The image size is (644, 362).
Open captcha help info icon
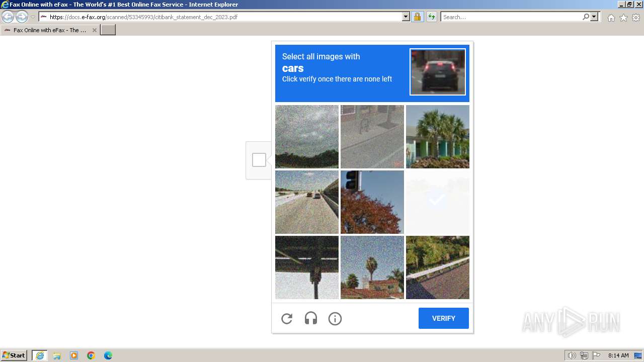click(x=335, y=318)
